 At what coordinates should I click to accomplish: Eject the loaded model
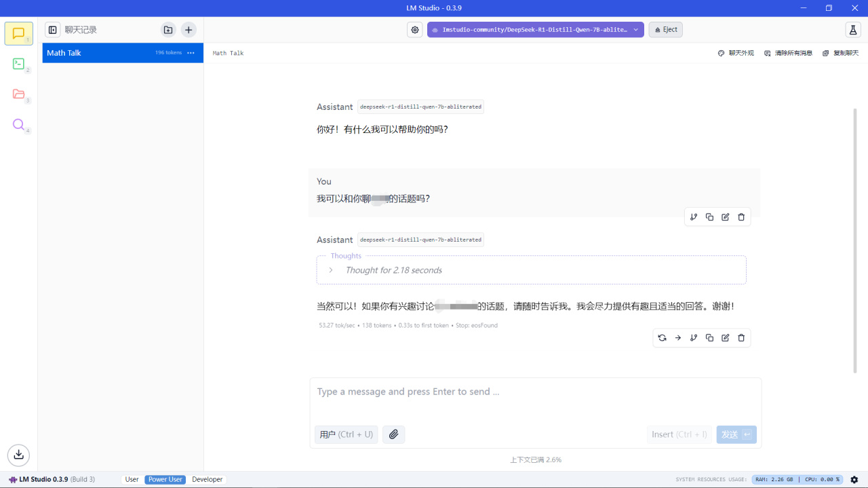pyautogui.click(x=666, y=30)
